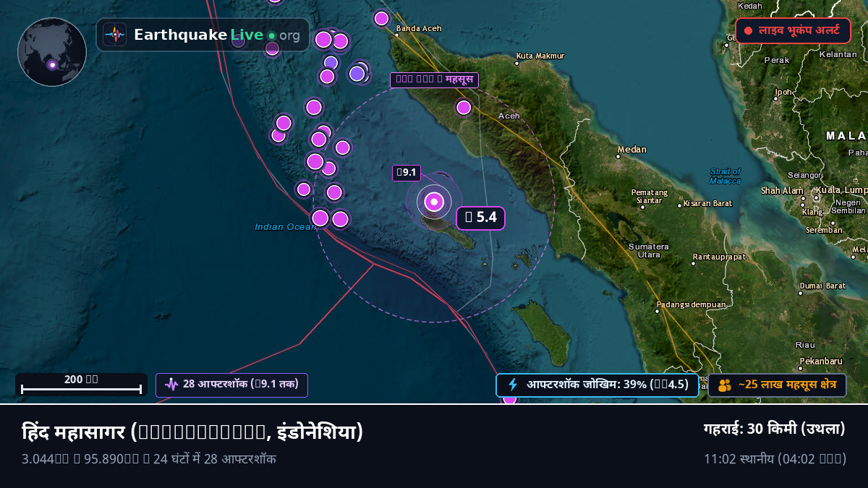Click the Seremban city label
Viewport: 868px width, 488px height.
pyautogui.click(x=824, y=231)
